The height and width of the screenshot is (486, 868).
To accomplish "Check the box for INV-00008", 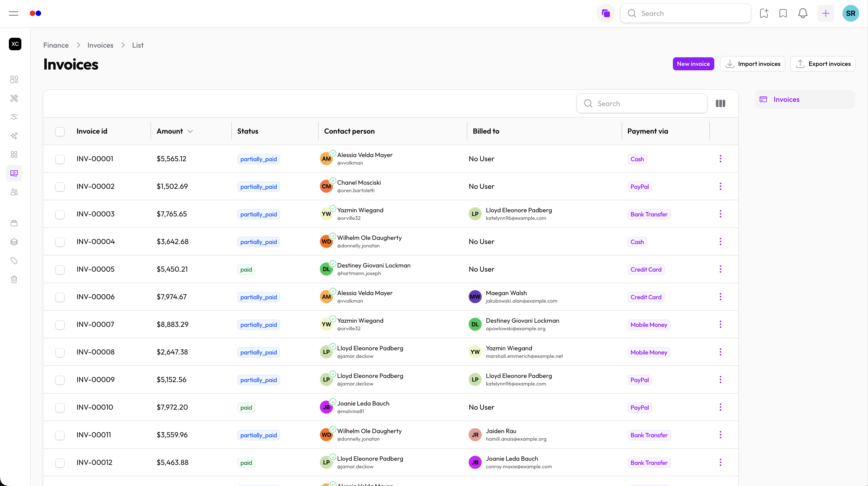I will (x=60, y=352).
